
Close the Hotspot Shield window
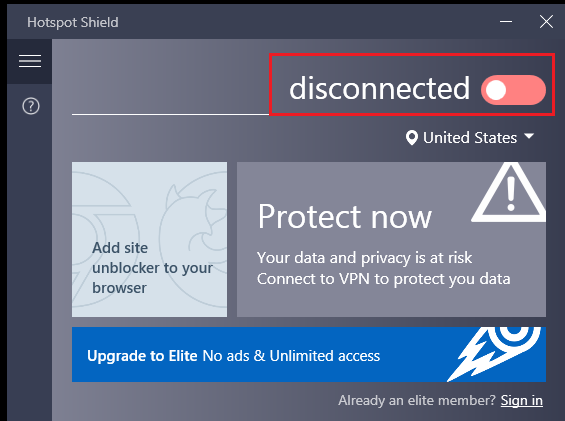tap(546, 22)
